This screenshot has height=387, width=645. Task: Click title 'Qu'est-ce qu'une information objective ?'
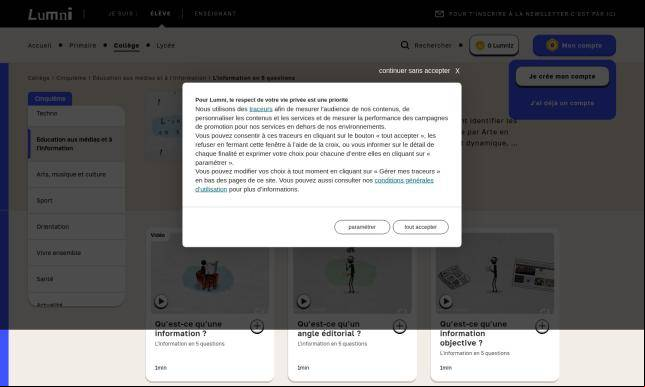473,334
